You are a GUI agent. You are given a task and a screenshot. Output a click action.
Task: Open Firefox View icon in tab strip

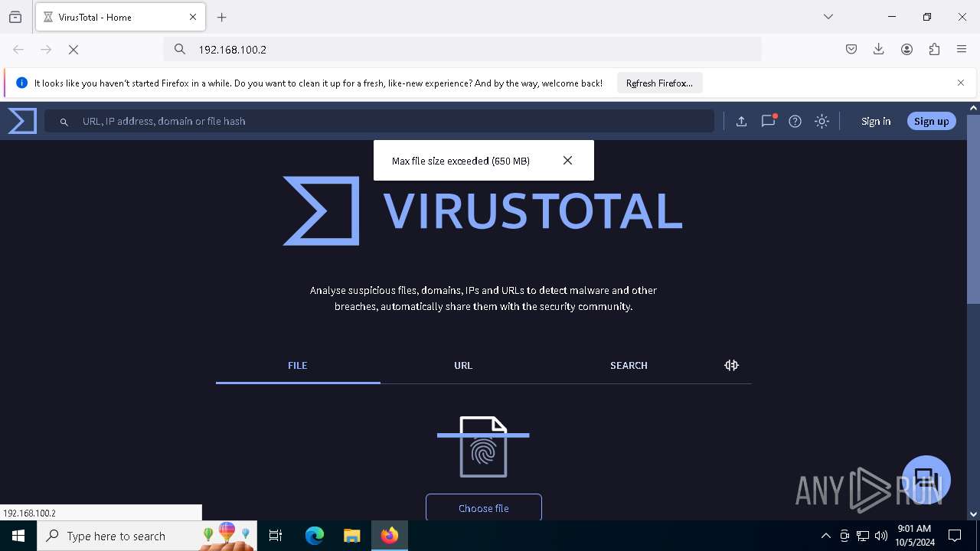(15, 17)
